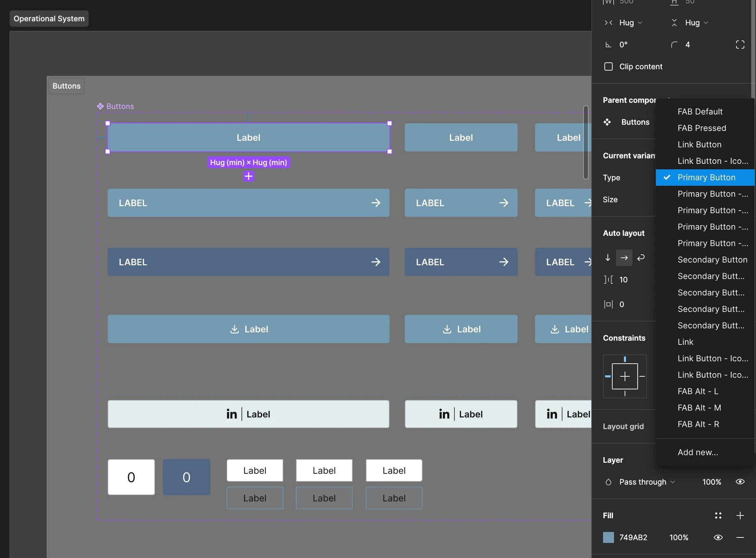Click the purple plus add-variant button
Screen dimensions: 756x558
[x=248, y=176]
